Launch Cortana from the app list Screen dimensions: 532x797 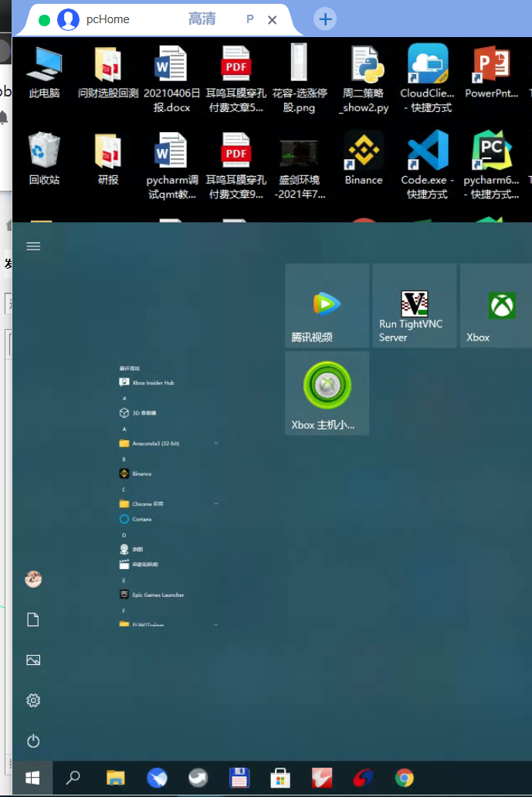(x=136, y=519)
